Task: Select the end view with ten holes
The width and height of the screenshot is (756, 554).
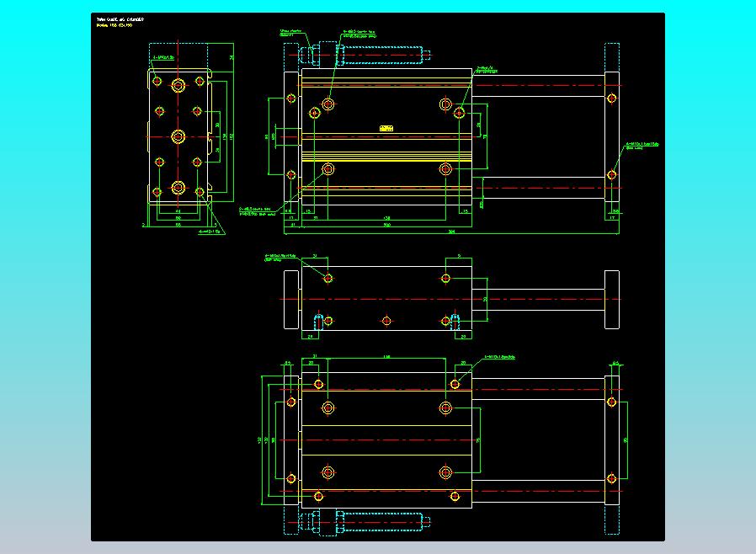Action: 178,137
